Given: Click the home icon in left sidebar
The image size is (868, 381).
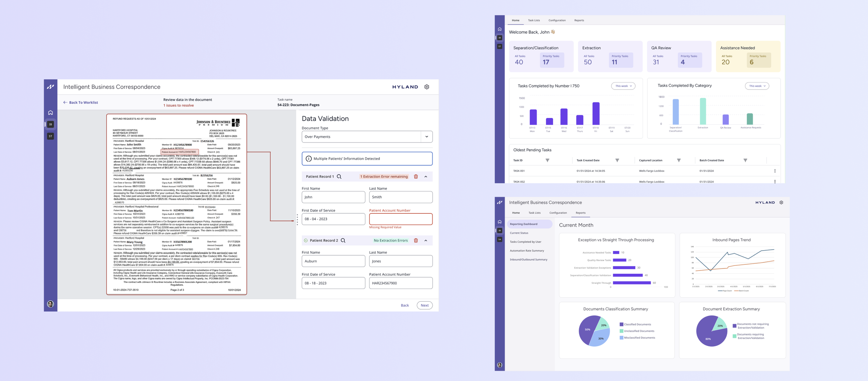Looking at the screenshot, I should tap(50, 112).
